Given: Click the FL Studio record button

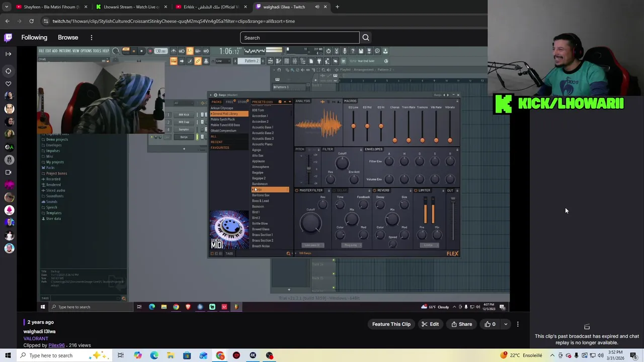Looking at the screenshot, I should click(149, 51).
